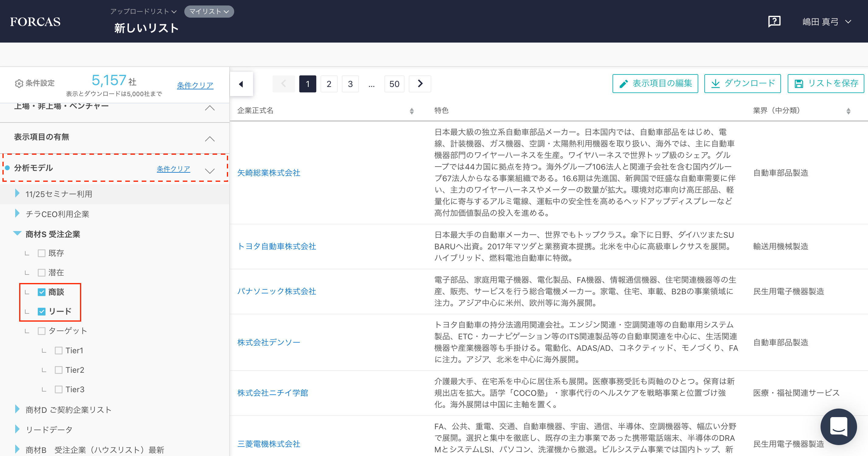Image resolution: width=868 pixels, height=456 pixels.
Task: Sort by 企業正式名 column arrows
Action: point(411,111)
